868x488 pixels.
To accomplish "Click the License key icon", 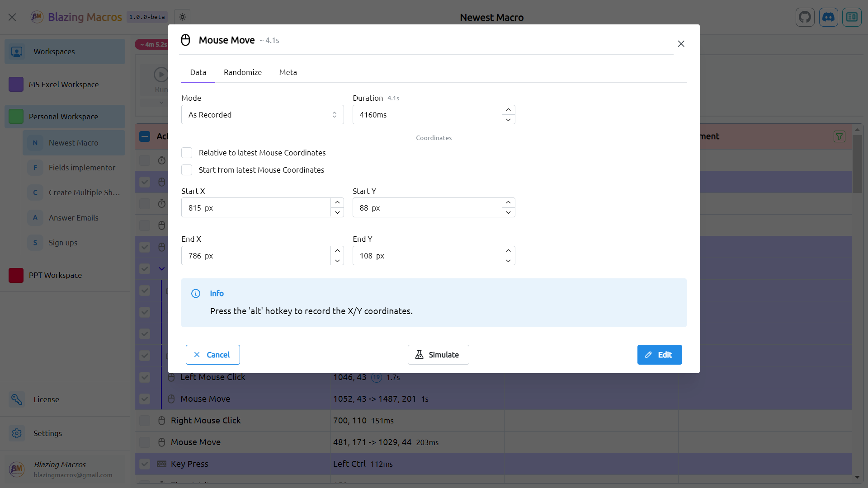I will click(17, 399).
